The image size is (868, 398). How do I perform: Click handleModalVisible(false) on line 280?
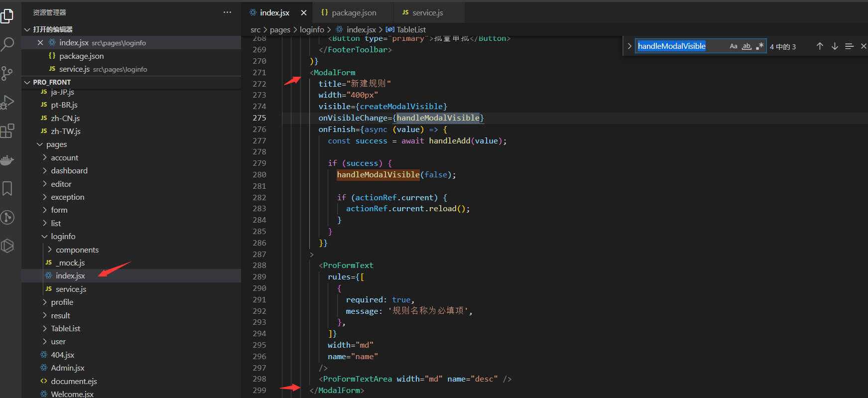pyautogui.click(x=396, y=175)
